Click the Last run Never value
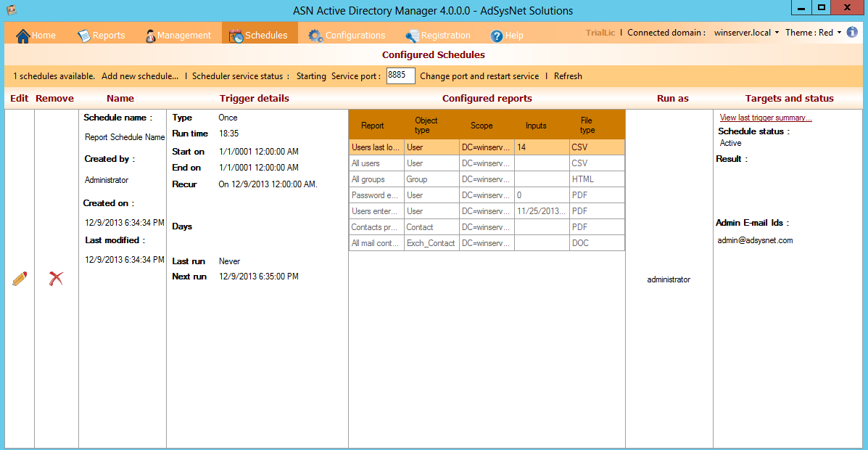This screenshot has height=450, width=868. tap(229, 261)
